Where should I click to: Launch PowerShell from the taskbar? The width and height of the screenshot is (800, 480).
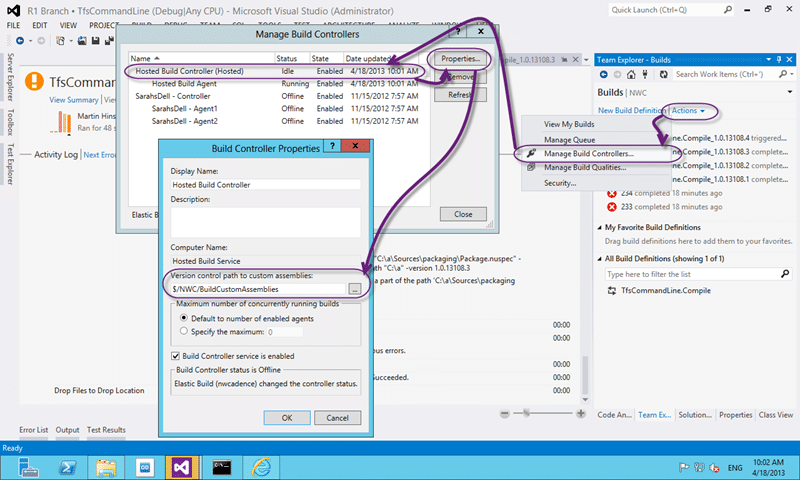(67, 467)
